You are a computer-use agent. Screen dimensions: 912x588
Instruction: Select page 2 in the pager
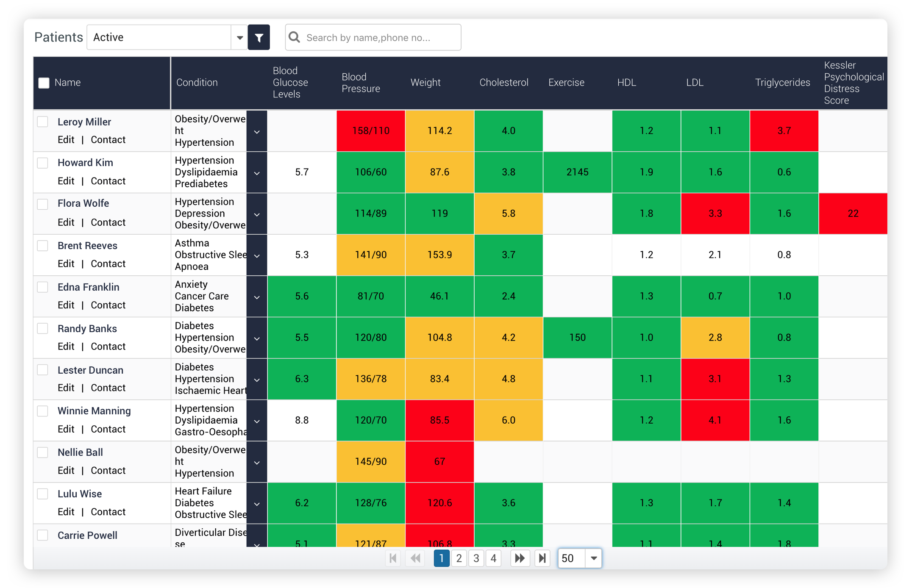tap(459, 558)
